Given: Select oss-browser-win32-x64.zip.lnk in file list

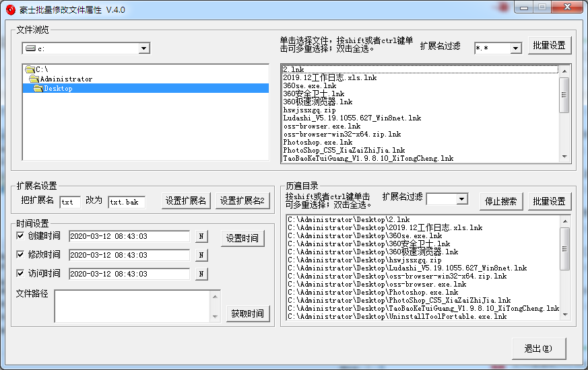Looking at the screenshot, I should pos(420,134).
